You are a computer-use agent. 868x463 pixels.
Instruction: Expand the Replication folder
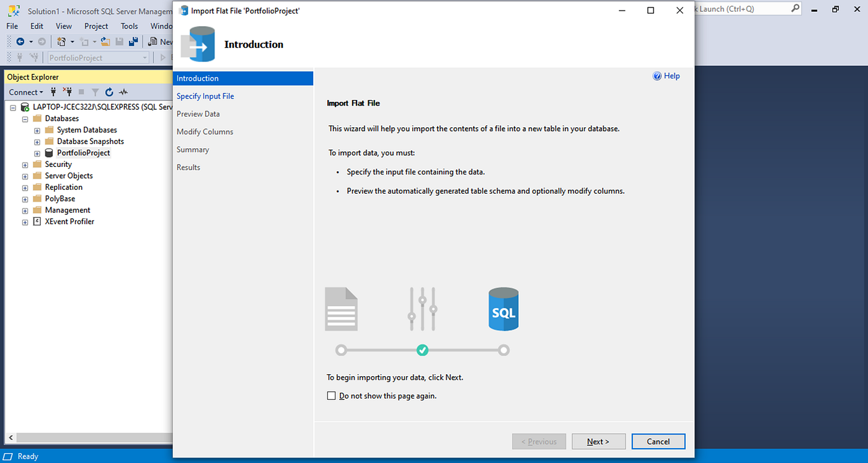pos(25,187)
